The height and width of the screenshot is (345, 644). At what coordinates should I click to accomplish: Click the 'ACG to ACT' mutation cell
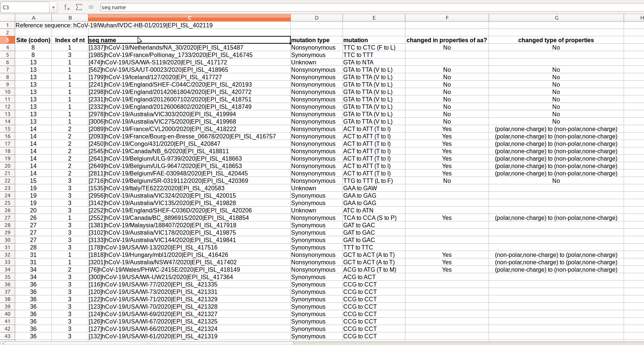(x=374, y=277)
